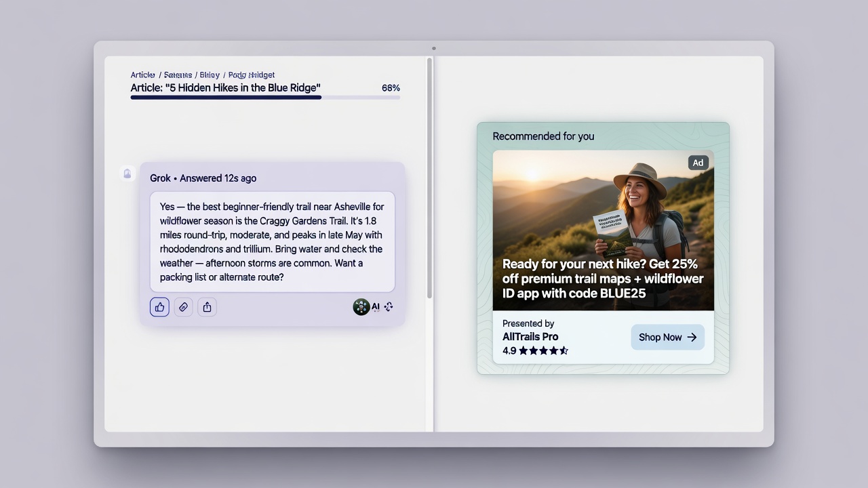This screenshot has height=488, width=868.
Task: Click the Ad badge on the image
Action: pos(698,163)
